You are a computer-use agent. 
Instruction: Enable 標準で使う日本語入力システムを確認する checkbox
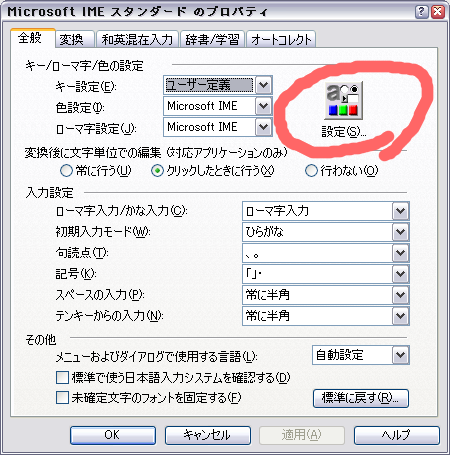pyautogui.click(x=62, y=378)
